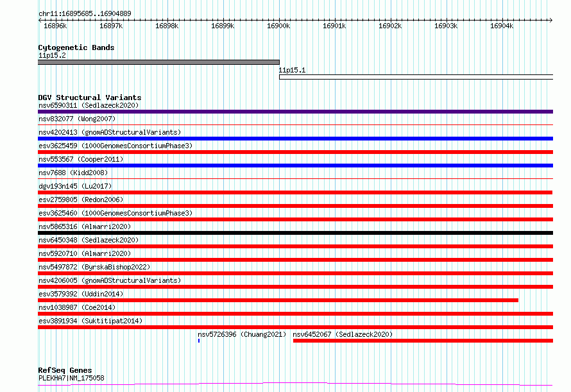Open variant nsv1038987 (Coe2014) label
Screen dimensions: 571x392
(x=77, y=307)
